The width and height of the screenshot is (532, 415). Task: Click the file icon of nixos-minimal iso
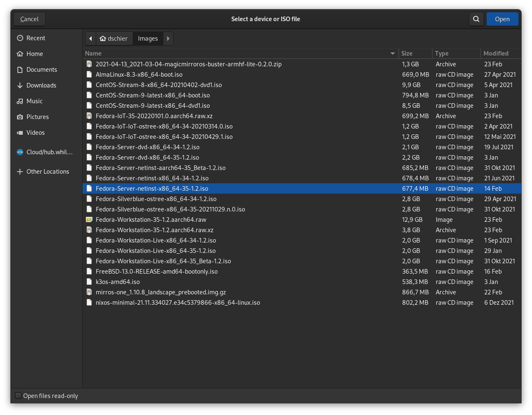pos(89,303)
